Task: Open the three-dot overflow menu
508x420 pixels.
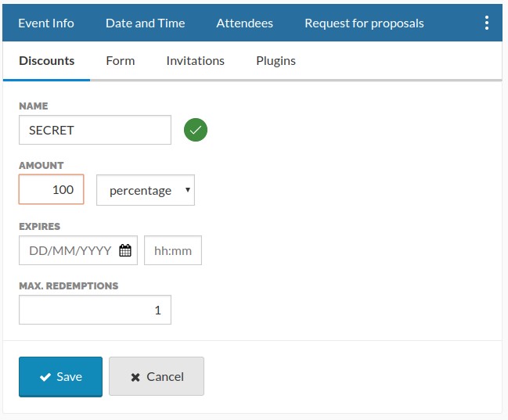Action: click(x=487, y=23)
